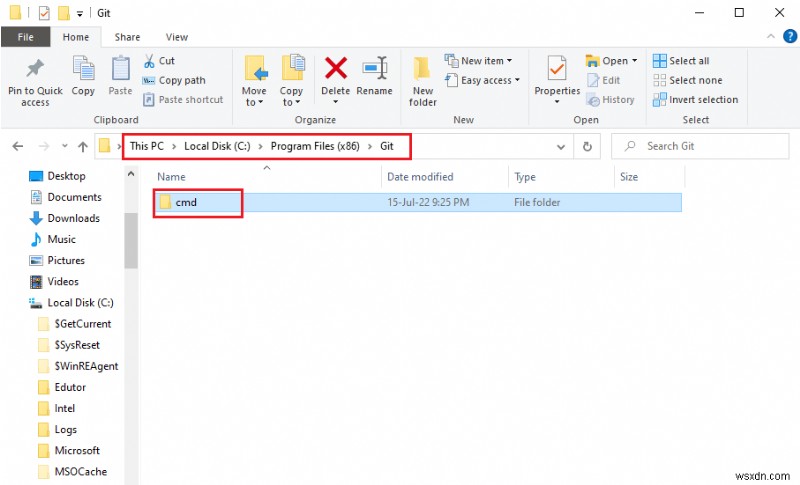The height and width of the screenshot is (485, 800).
Task: Click This PC in address path
Action: 146,146
